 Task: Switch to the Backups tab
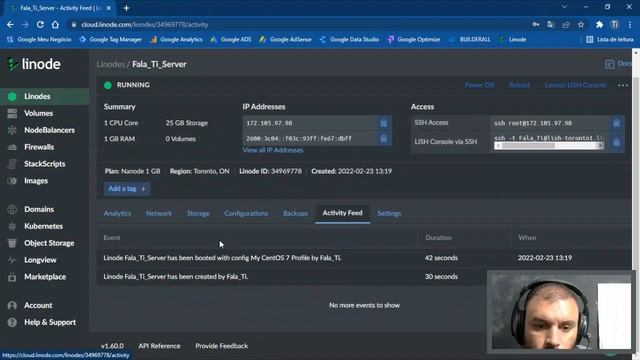pyautogui.click(x=295, y=213)
